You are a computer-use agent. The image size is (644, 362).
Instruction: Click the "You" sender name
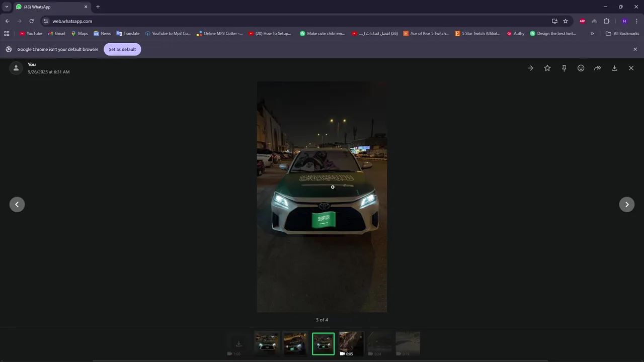[32, 64]
